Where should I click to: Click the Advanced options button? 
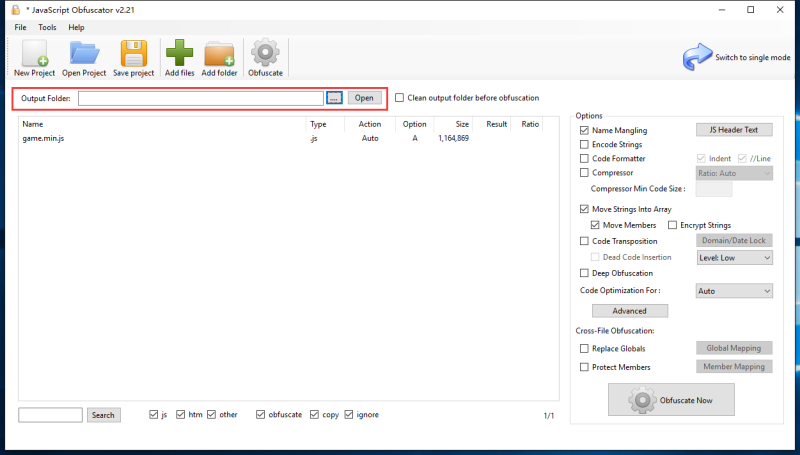(629, 311)
